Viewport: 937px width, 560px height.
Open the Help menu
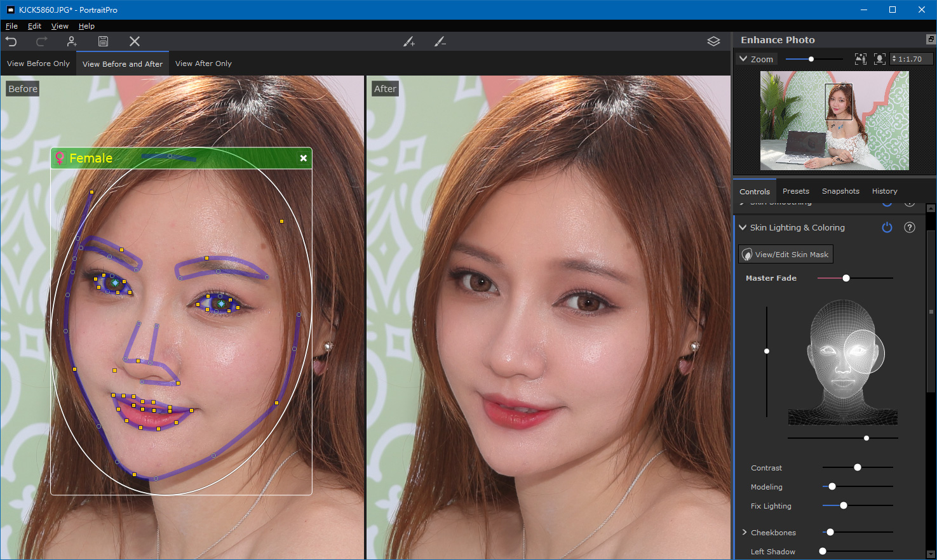coord(86,26)
